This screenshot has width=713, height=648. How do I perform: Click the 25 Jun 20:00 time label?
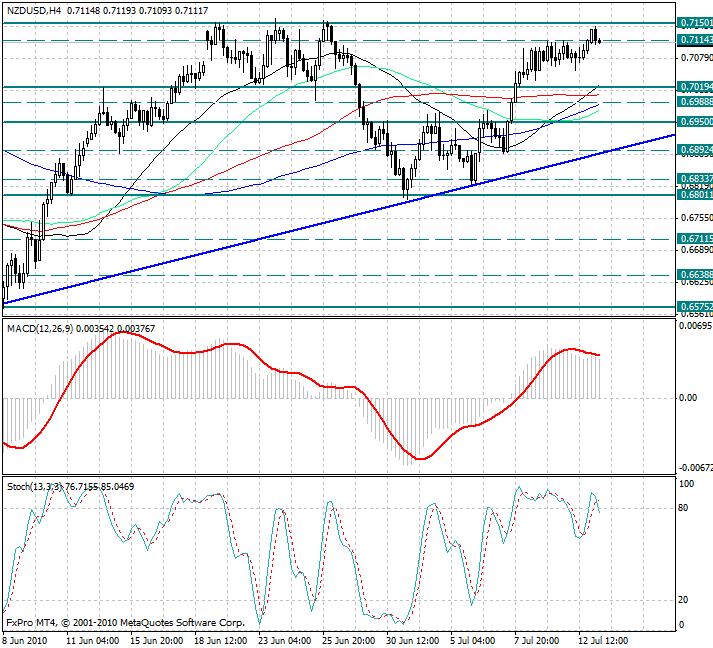(x=349, y=641)
